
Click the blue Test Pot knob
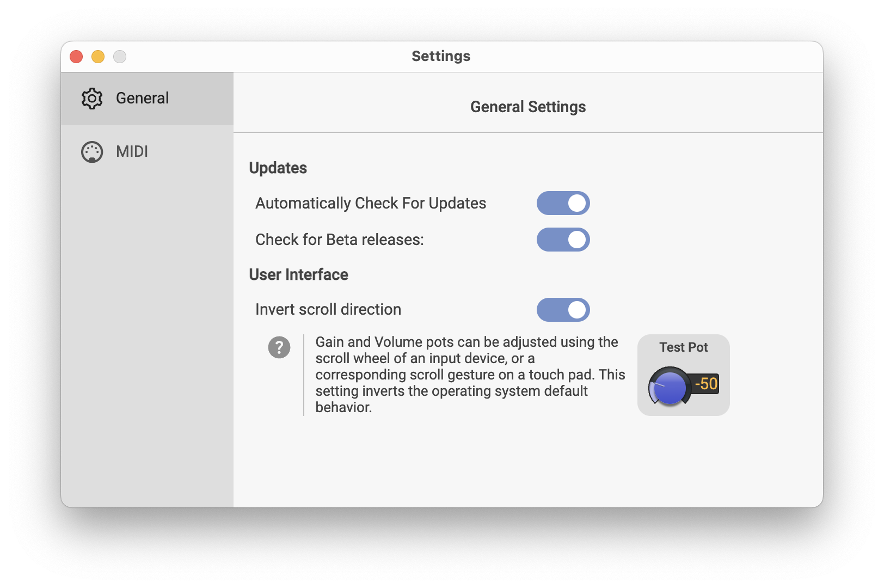coord(669,387)
